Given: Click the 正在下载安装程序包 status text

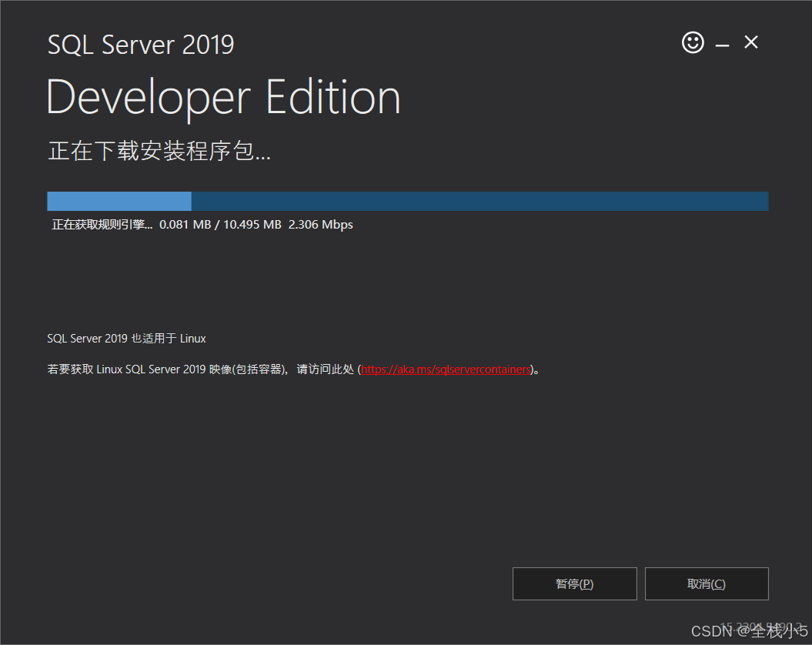Looking at the screenshot, I should [x=159, y=152].
